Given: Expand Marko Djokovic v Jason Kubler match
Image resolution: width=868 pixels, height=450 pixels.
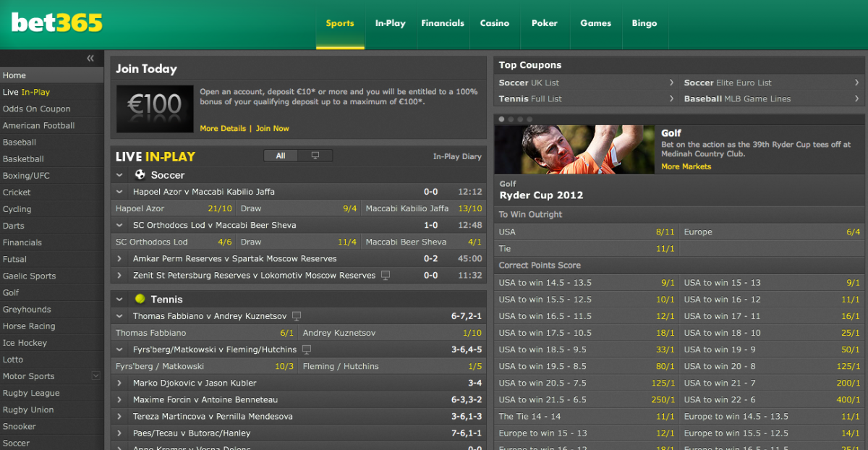Looking at the screenshot, I should [119, 383].
